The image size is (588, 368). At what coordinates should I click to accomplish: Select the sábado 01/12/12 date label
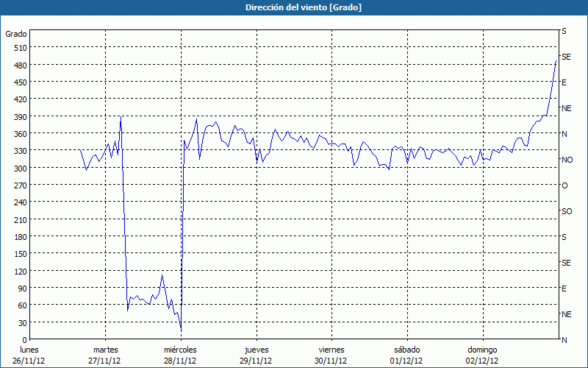(x=406, y=355)
